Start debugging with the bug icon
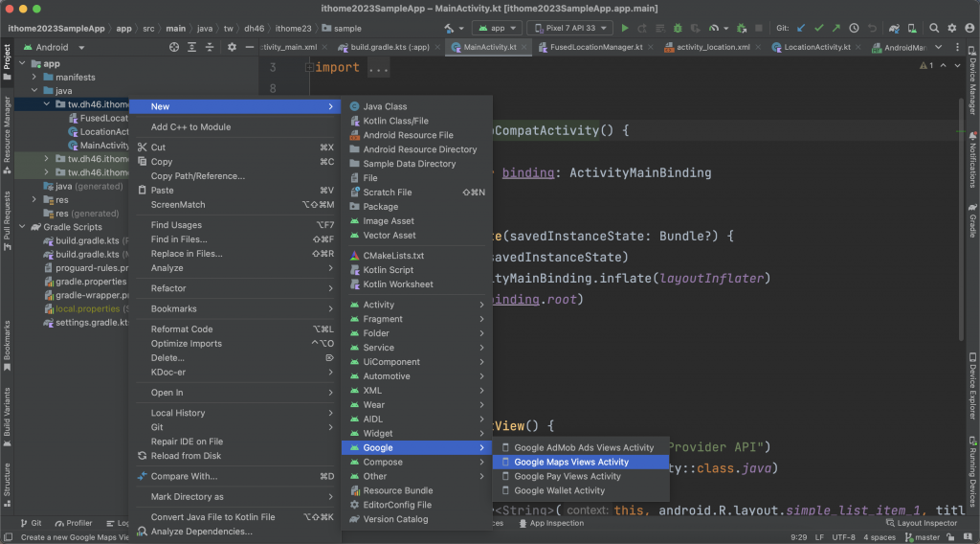Screen dimensions: 980x544 point(678,28)
